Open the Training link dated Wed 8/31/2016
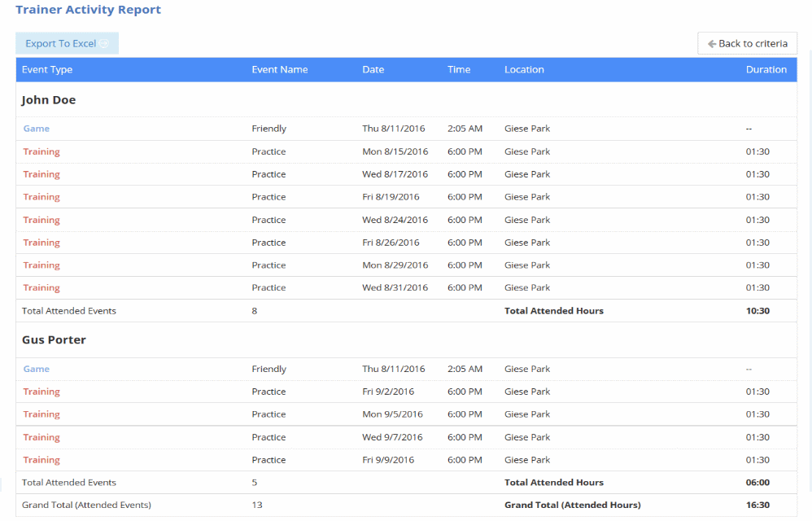The width and height of the screenshot is (812, 521). (x=41, y=288)
